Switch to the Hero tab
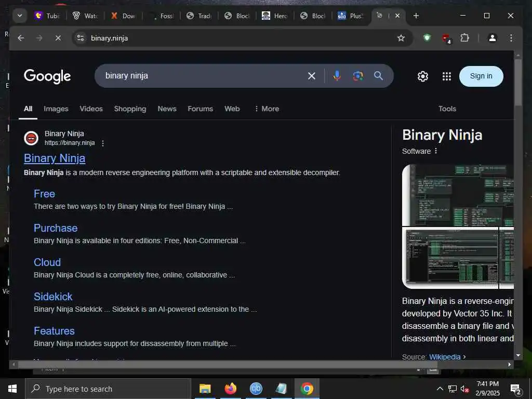532x399 pixels. point(275,16)
